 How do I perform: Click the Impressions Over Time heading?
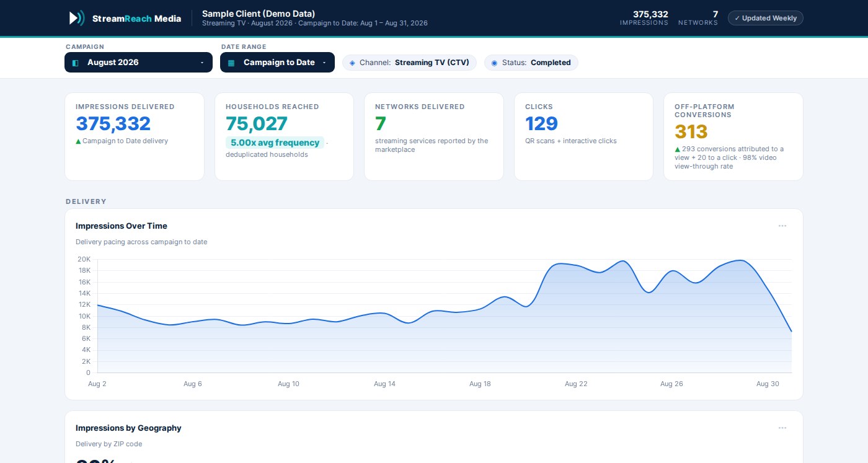point(122,226)
